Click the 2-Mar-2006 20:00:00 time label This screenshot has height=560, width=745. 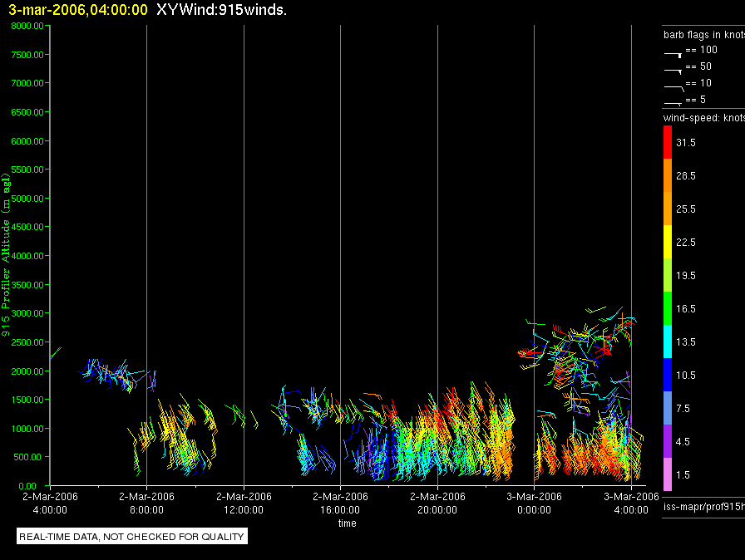click(437, 503)
